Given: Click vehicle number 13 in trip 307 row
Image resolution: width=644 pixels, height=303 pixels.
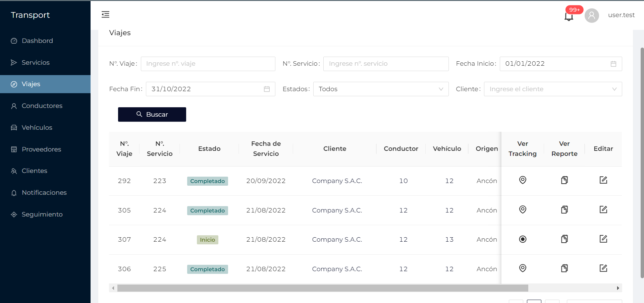Looking at the screenshot, I should [449, 240].
